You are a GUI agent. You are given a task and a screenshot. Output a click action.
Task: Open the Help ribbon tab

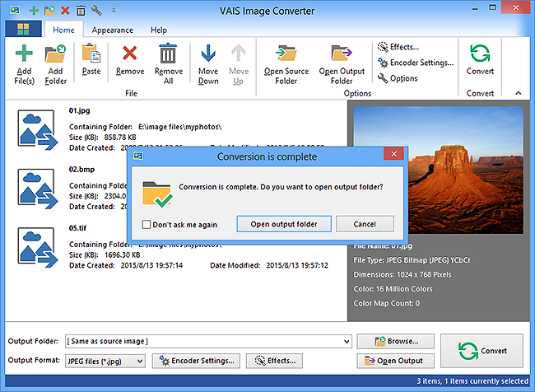click(x=159, y=30)
